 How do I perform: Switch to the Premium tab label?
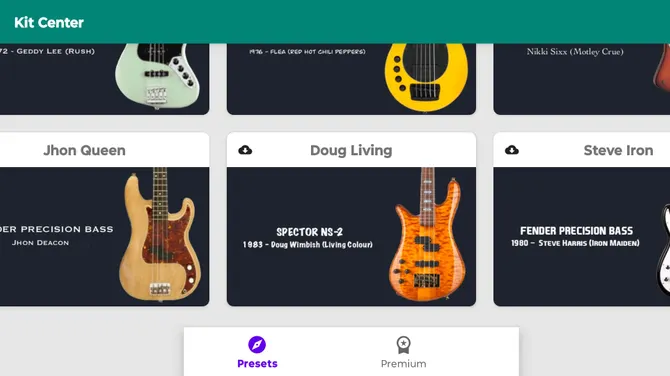tap(403, 364)
